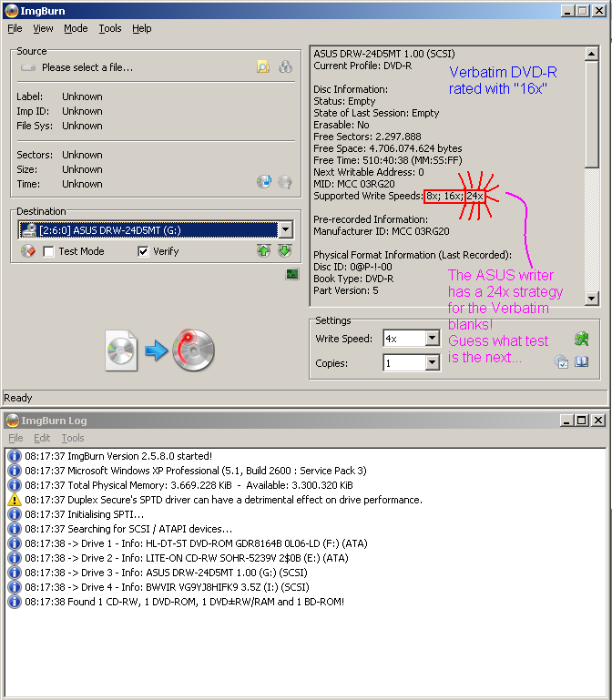Open the Copies dropdown
This screenshot has width=612, height=700.
click(432, 362)
